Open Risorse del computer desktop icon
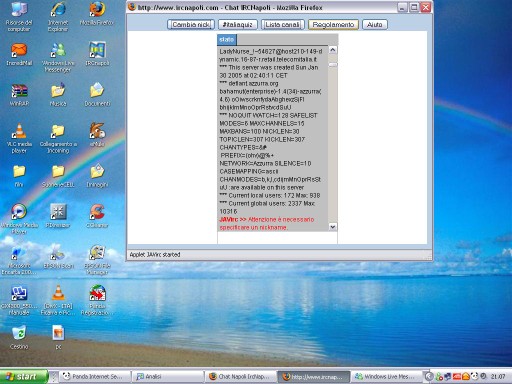 pyautogui.click(x=19, y=17)
